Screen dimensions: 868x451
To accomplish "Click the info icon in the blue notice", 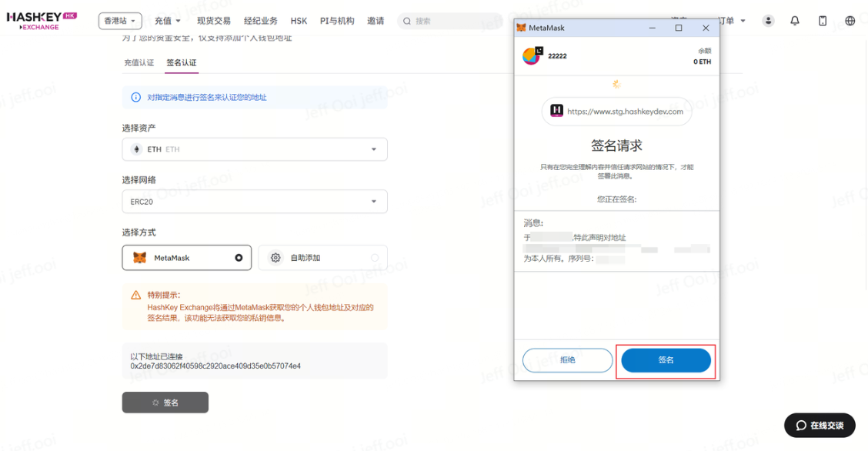I will (135, 98).
